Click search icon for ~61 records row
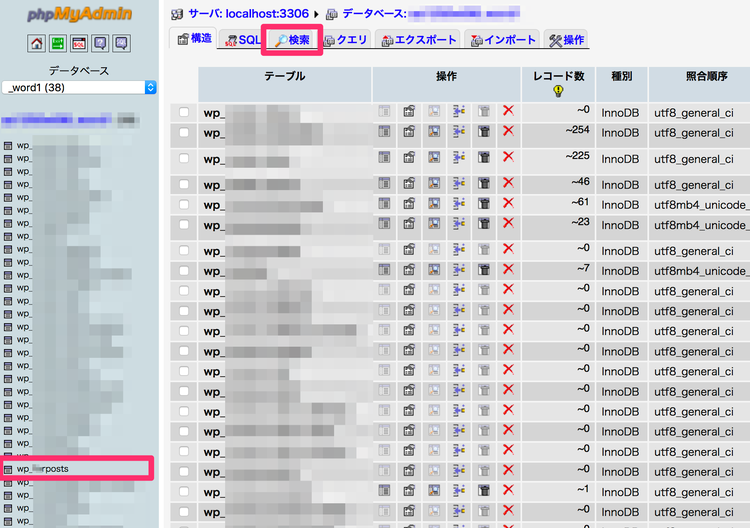 434,203
